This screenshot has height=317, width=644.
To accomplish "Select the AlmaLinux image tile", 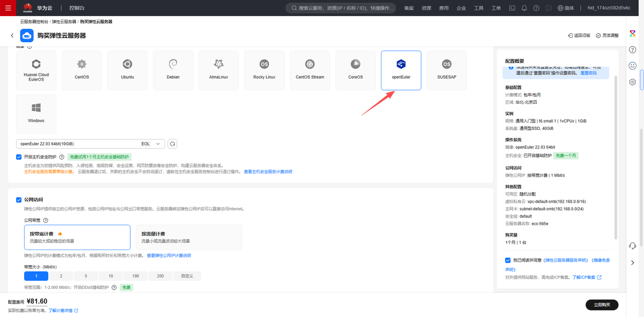I will point(218,70).
